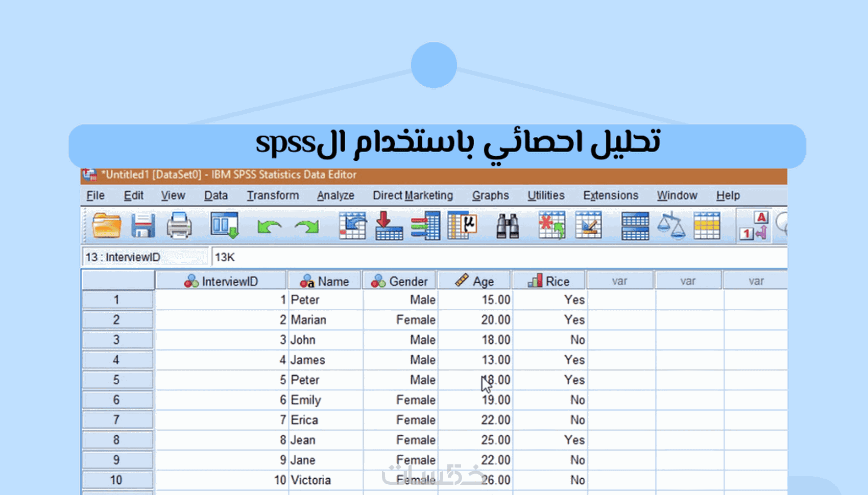Click the Age cell showing 26.00
The image size is (868, 495).
point(475,480)
